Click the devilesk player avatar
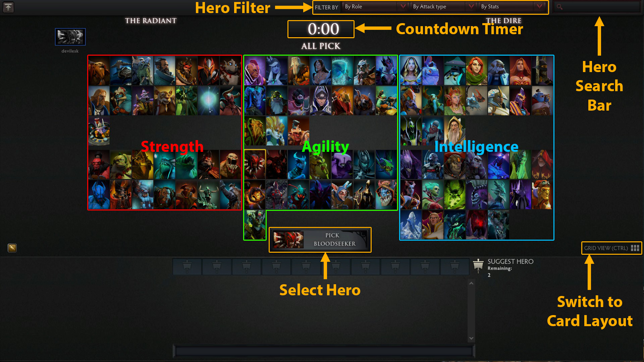644x362 pixels. pyautogui.click(x=70, y=37)
